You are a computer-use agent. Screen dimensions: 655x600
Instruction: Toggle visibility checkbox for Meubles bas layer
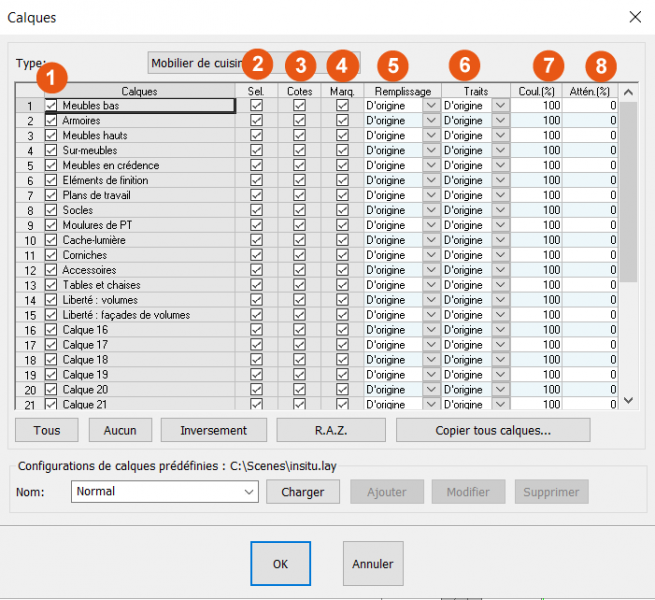51,105
